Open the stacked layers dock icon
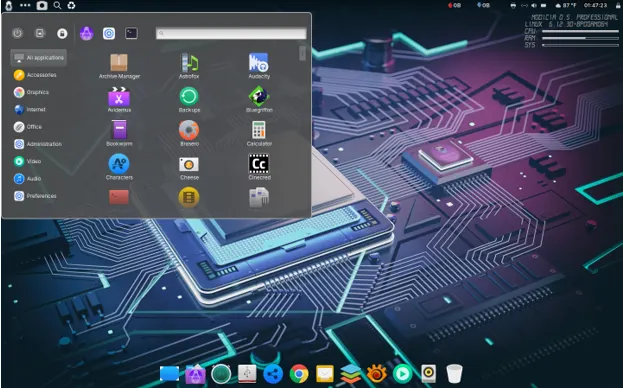This screenshot has width=623, height=388. (x=350, y=374)
